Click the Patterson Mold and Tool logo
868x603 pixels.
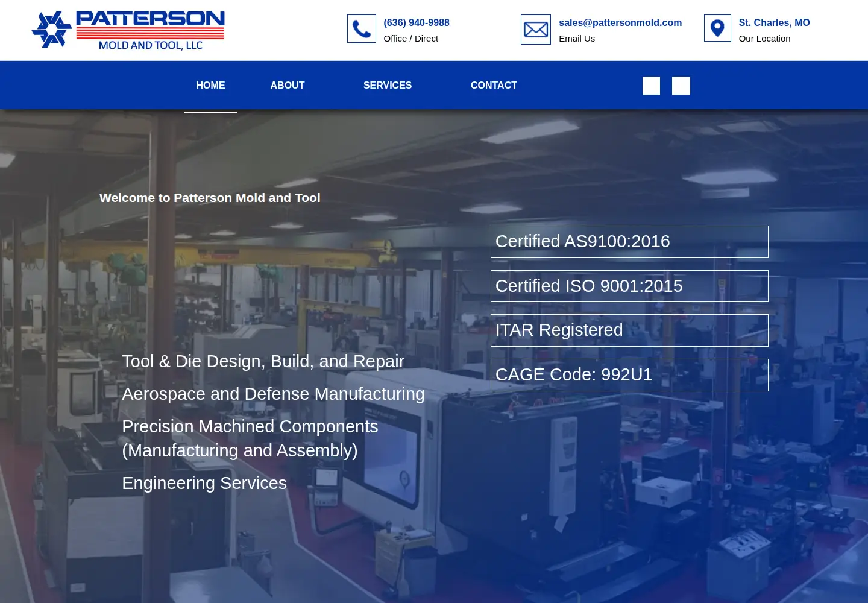click(128, 30)
